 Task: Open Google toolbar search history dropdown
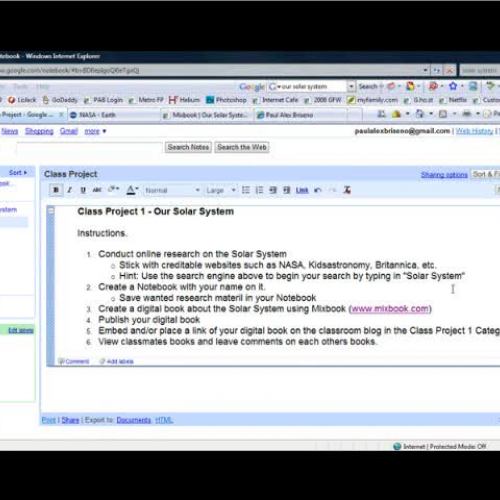[351, 87]
